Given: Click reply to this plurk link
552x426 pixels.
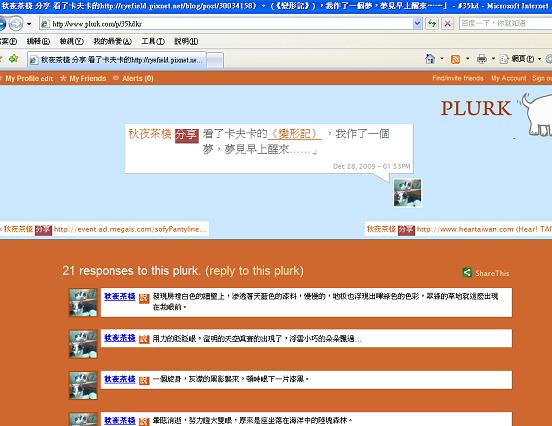Looking at the screenshot, I should (254, 271).
